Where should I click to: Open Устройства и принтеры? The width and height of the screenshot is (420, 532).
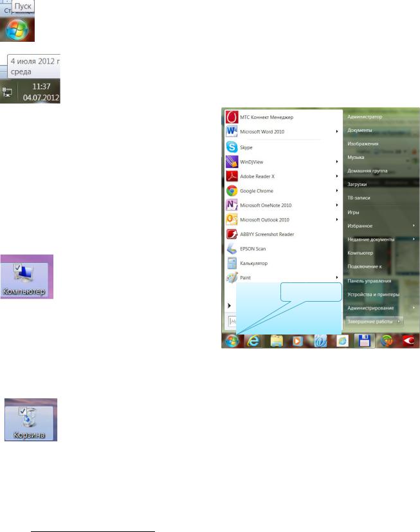[373, 295]
